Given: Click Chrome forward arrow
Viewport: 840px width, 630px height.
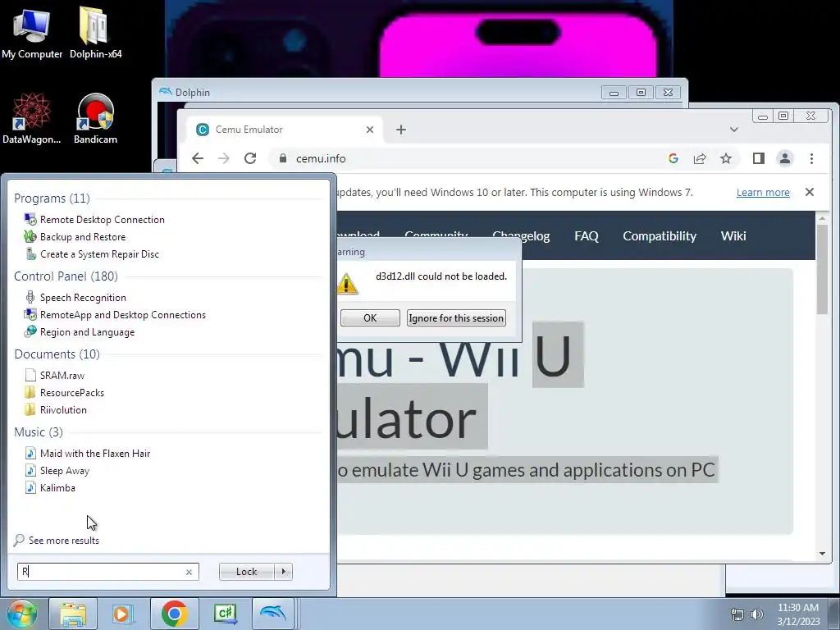Looking at the screenshot, I should pos(224,158).
